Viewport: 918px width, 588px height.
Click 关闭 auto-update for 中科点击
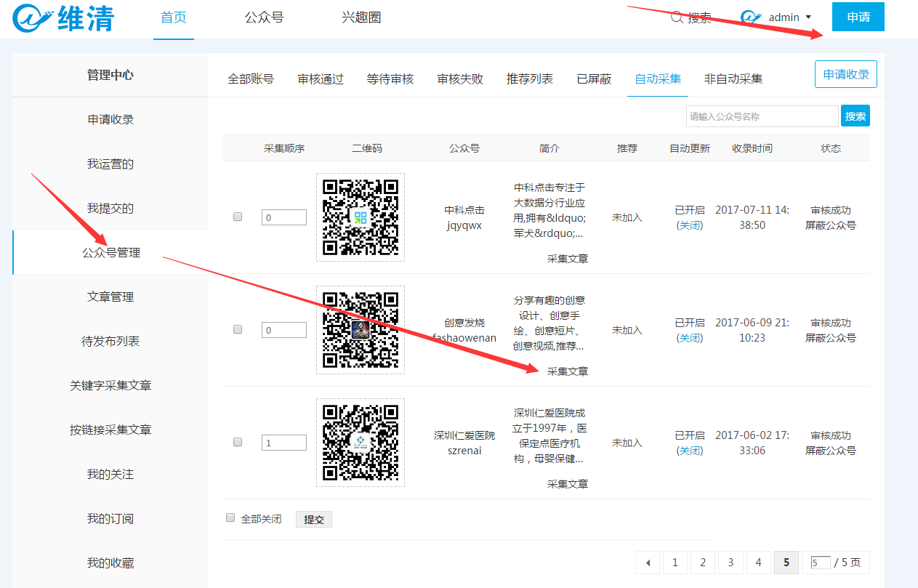pos(690,225)
